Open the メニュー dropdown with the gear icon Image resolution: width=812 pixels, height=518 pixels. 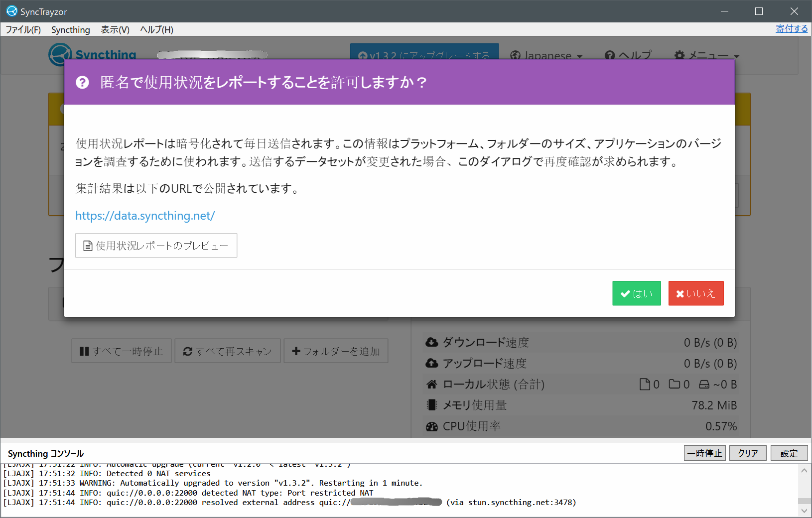point(706,56)
